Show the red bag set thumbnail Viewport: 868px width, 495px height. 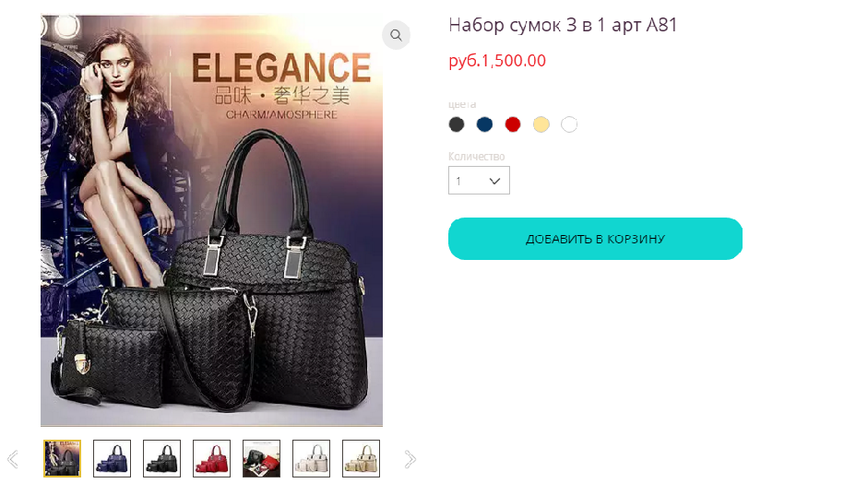point(212,458)
